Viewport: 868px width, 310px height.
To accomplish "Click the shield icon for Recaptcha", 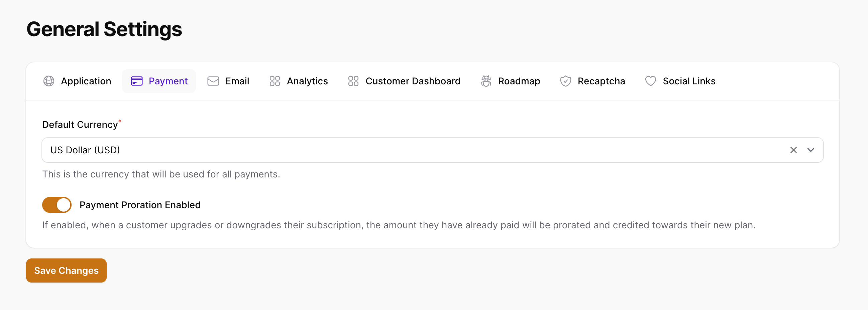I will point(565,81).
